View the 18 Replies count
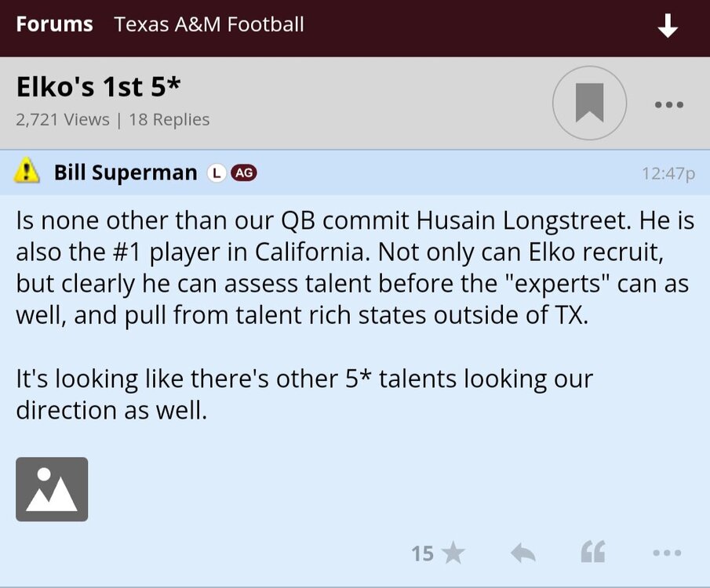The image size is (710, 588). click(169, 120)
